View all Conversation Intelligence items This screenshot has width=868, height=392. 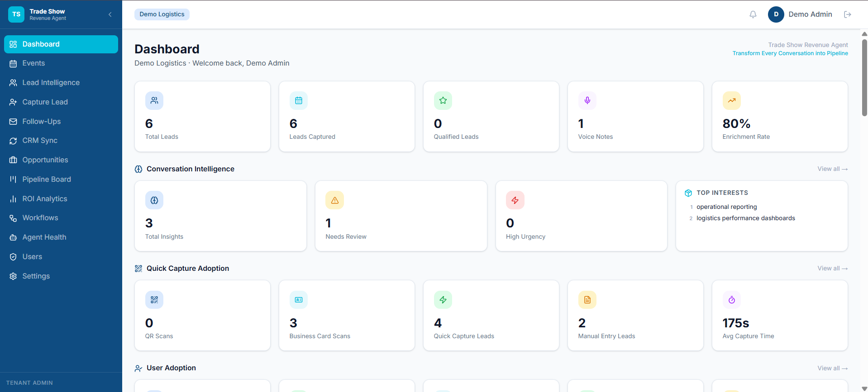point(833,169)
